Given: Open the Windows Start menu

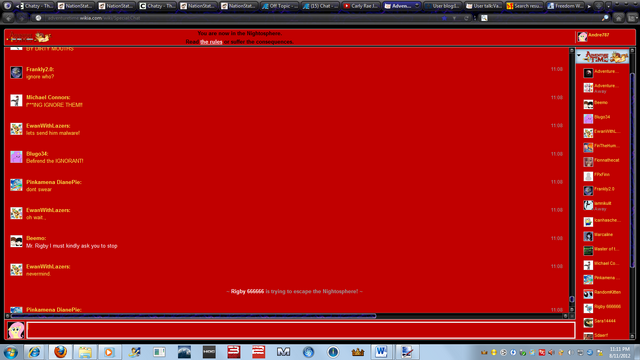Looking at the screenshot, I should point(10,352).
